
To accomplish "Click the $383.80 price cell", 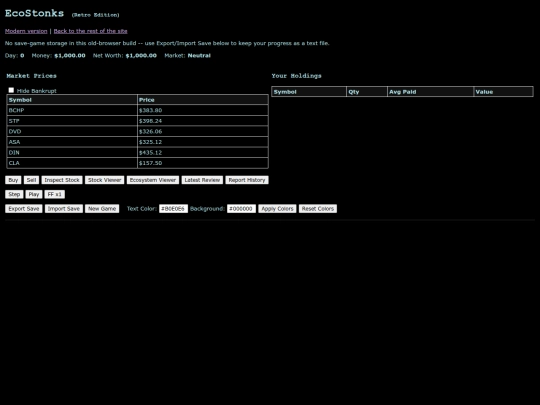I will pyautogui.click(x=202, y=110).
